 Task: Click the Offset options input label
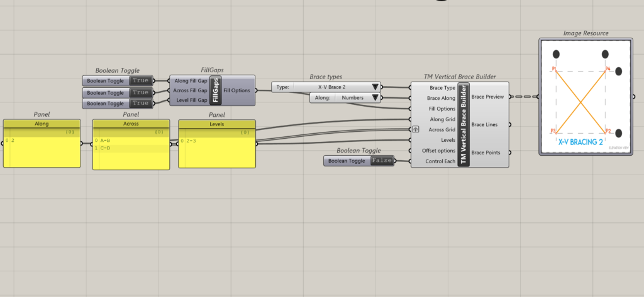(439, 151)
